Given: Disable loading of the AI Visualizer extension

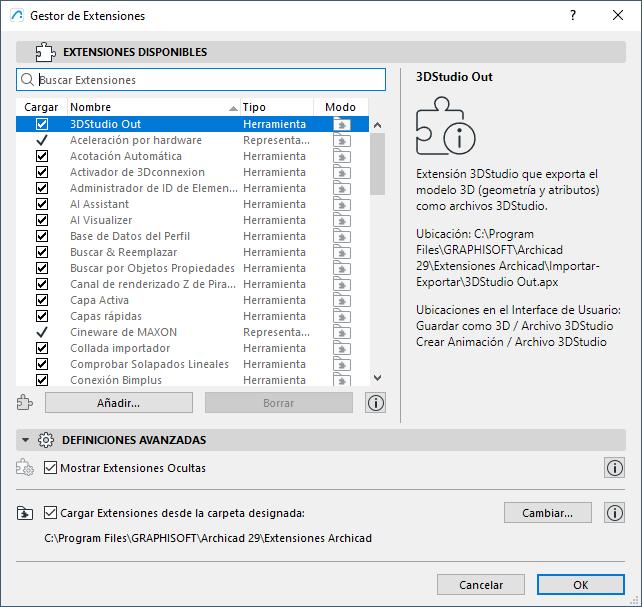Looking at the screenshot, I should coord(42,220).
